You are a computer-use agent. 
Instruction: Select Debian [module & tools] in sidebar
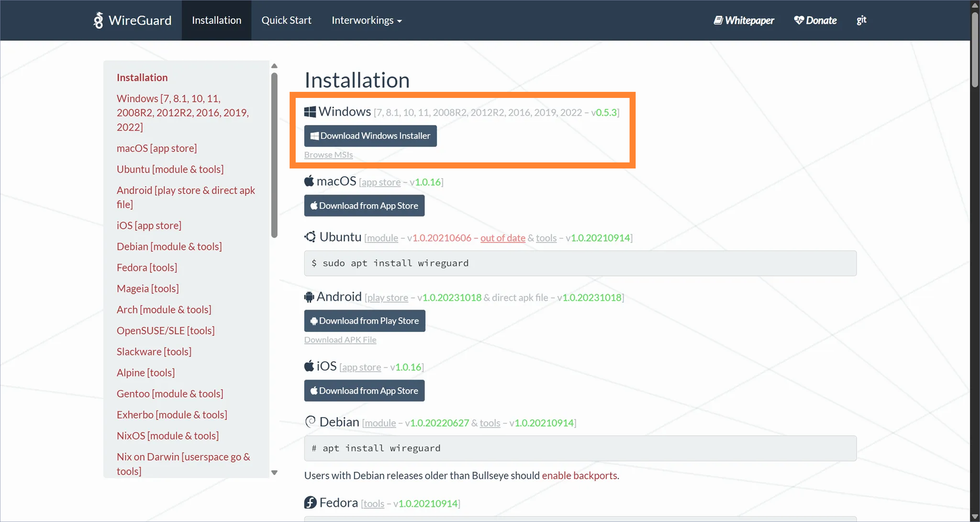pos(169,246)
